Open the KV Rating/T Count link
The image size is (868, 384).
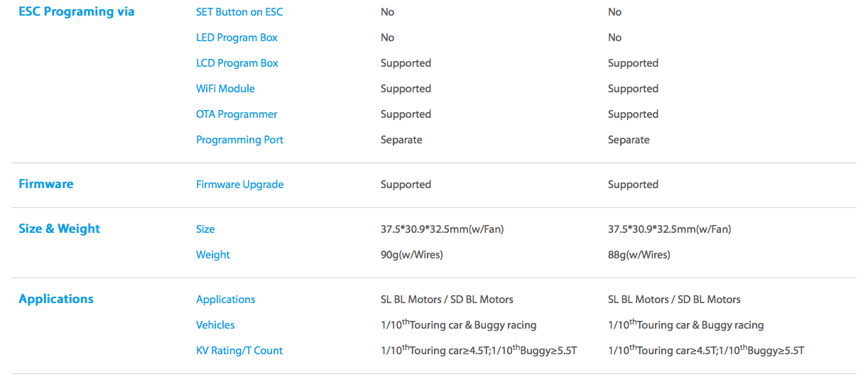point(239,351)
